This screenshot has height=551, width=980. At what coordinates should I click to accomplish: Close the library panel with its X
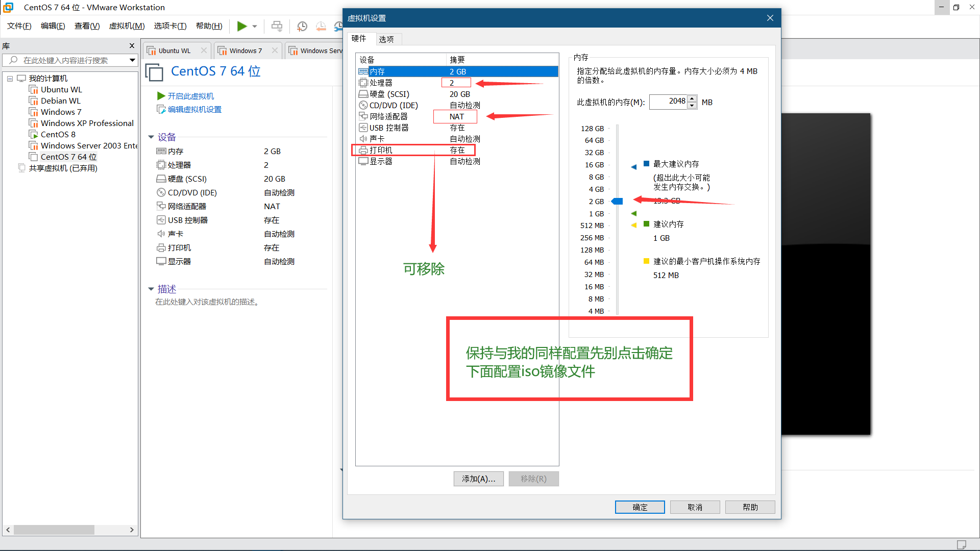[x=132, y=46]
